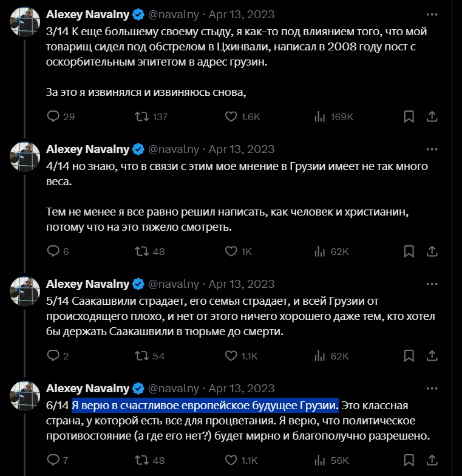The width and height of the screenshot is (462, 476).
Task: Retweet the 3/14 tweet
Action: [x=142, y=117]
